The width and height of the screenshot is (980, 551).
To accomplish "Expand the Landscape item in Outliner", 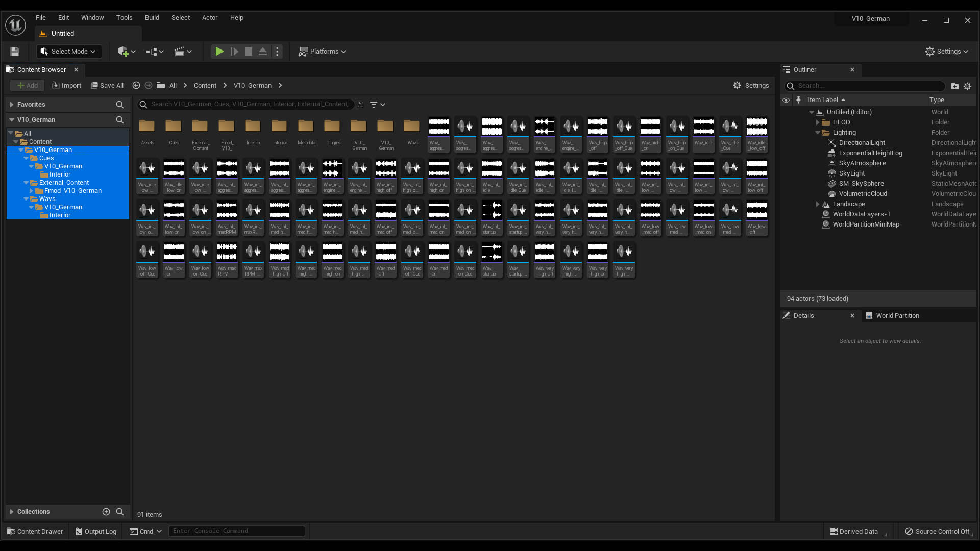I will 818,204.
